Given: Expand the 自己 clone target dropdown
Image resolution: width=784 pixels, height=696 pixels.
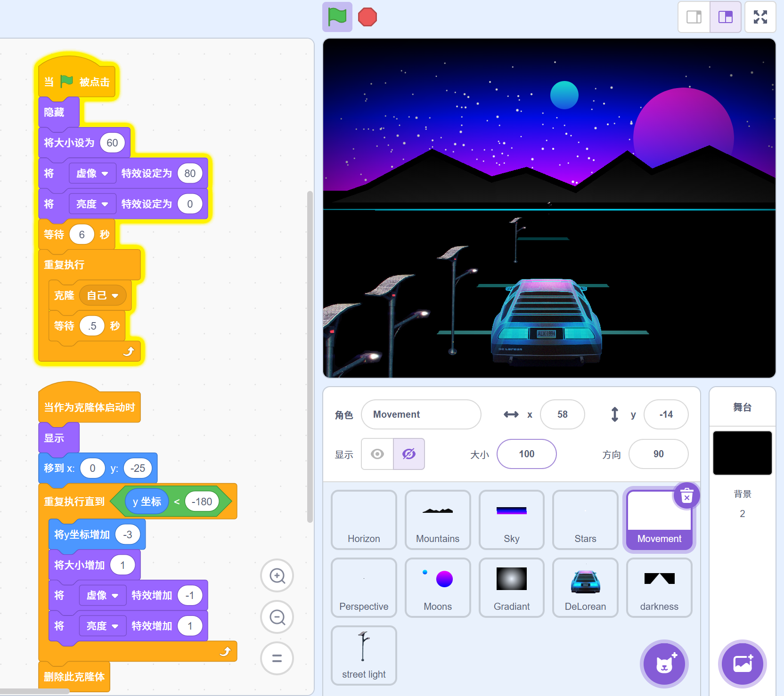Looking at the screenshot, I should pos(103,295).
